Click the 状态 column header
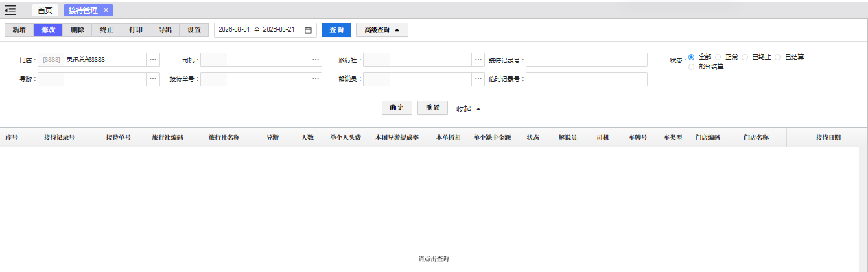 point(532,138)
